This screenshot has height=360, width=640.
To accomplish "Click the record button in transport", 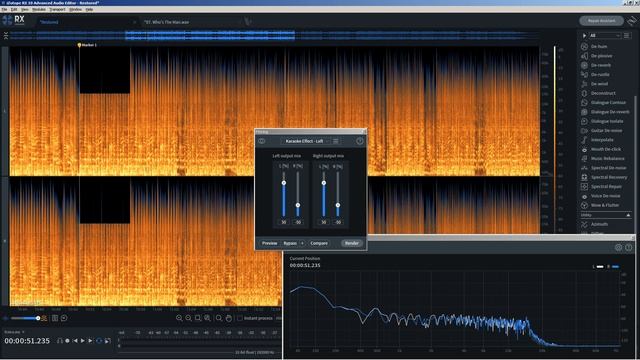I will [67, 340].
